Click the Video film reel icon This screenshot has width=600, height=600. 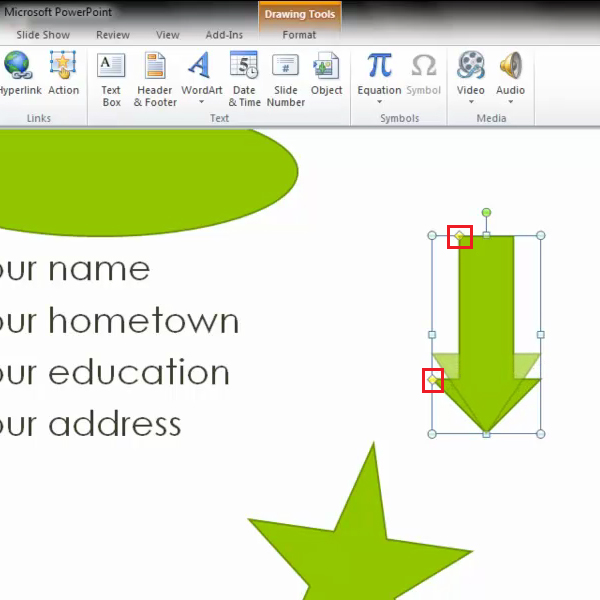(471, 65)
